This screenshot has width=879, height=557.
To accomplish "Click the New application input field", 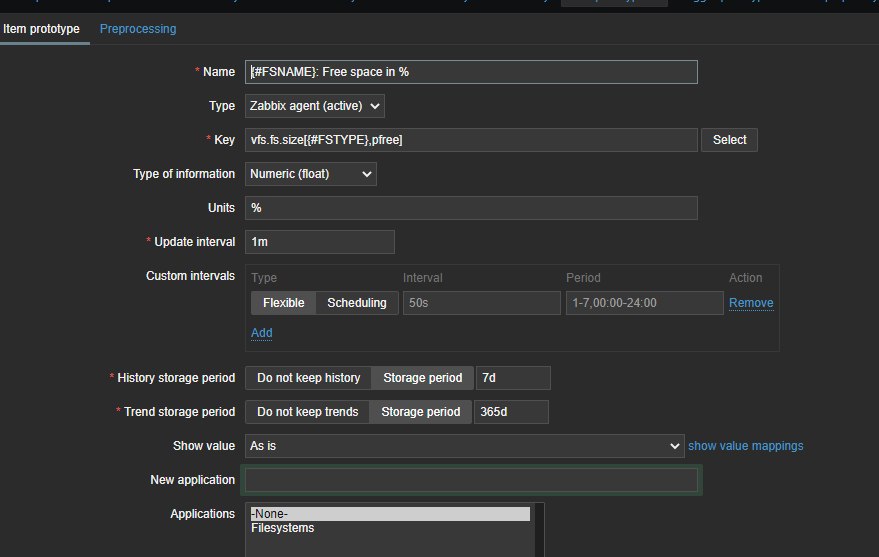I will (471, 480).
